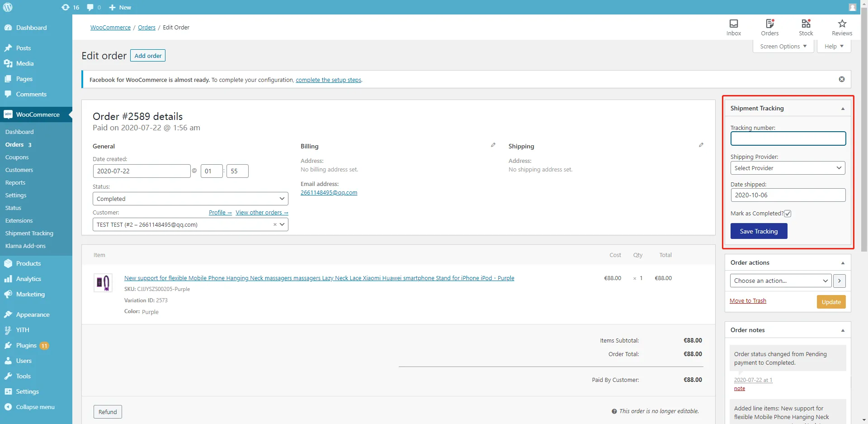
Task: Edit billing address with pencil icon
Action: 493,145
